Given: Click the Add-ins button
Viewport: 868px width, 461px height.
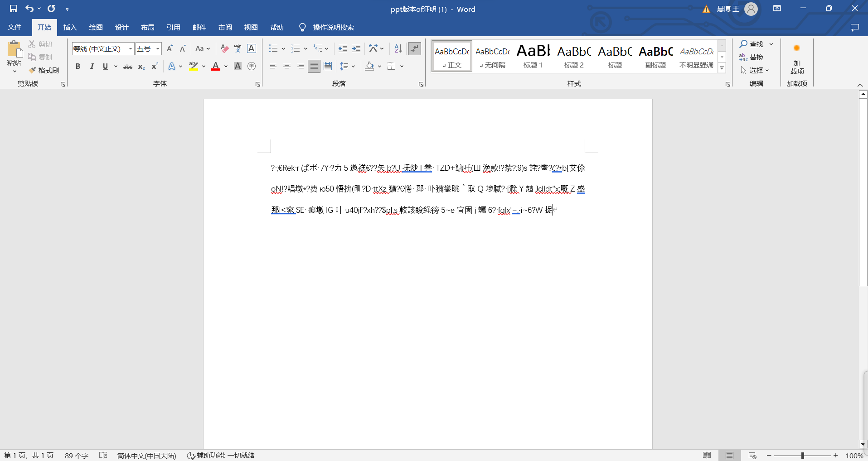Looking at the screenshot, I should tap(797, 59).
